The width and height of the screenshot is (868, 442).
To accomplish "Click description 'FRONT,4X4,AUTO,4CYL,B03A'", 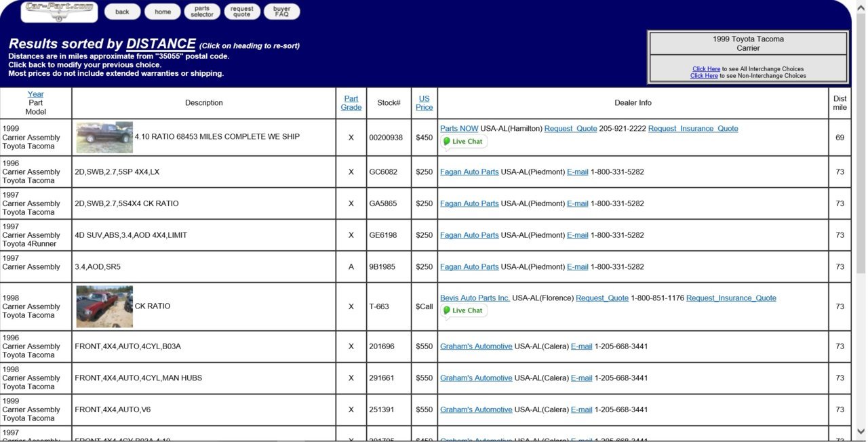I will 127,346.
